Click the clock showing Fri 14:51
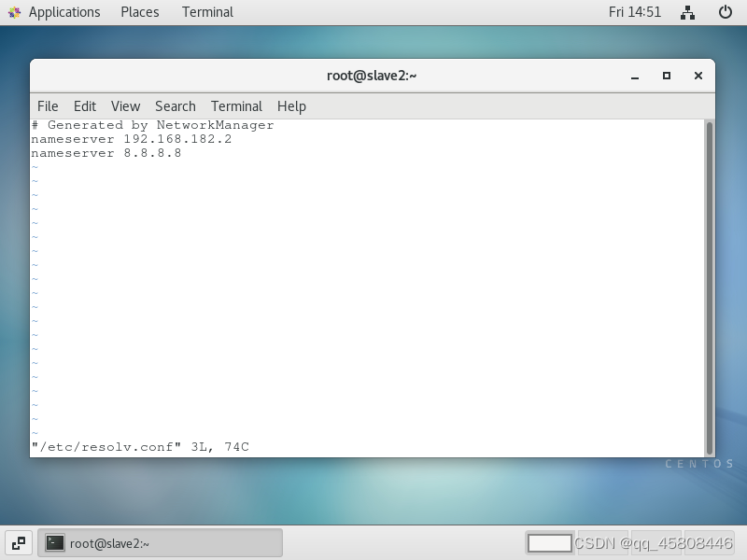The width and height of the screenshot is (747, 560). (635, 12)
